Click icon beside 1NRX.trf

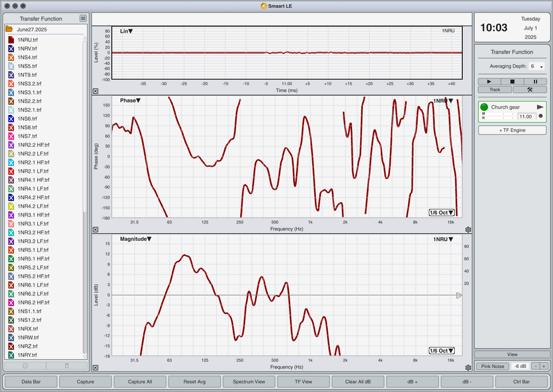(11, 329)
